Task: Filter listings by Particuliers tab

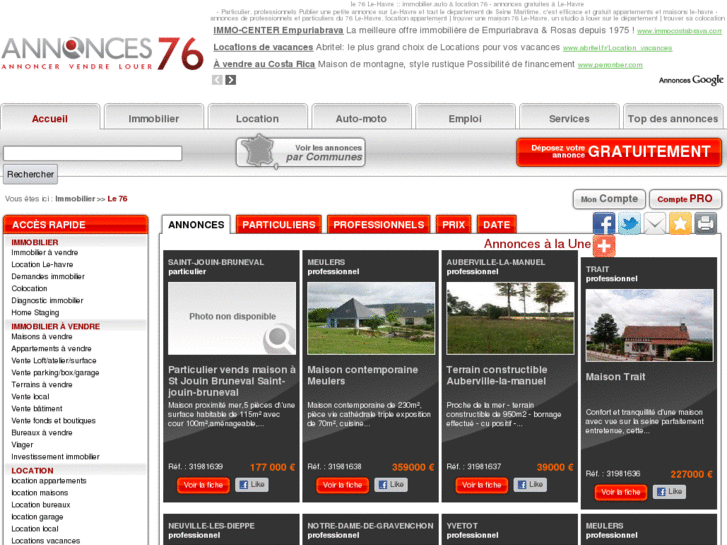Action: pyautogui.click(x=279, y=225)
